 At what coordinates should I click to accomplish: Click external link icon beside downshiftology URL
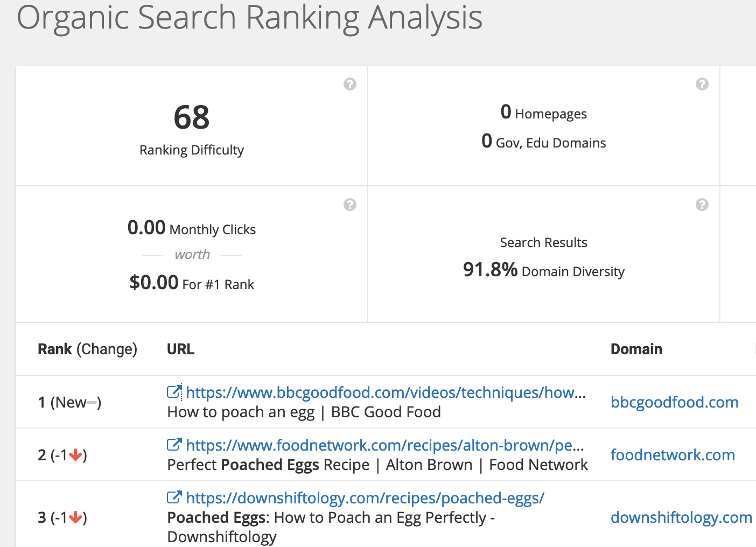click(x=174, y=497)
